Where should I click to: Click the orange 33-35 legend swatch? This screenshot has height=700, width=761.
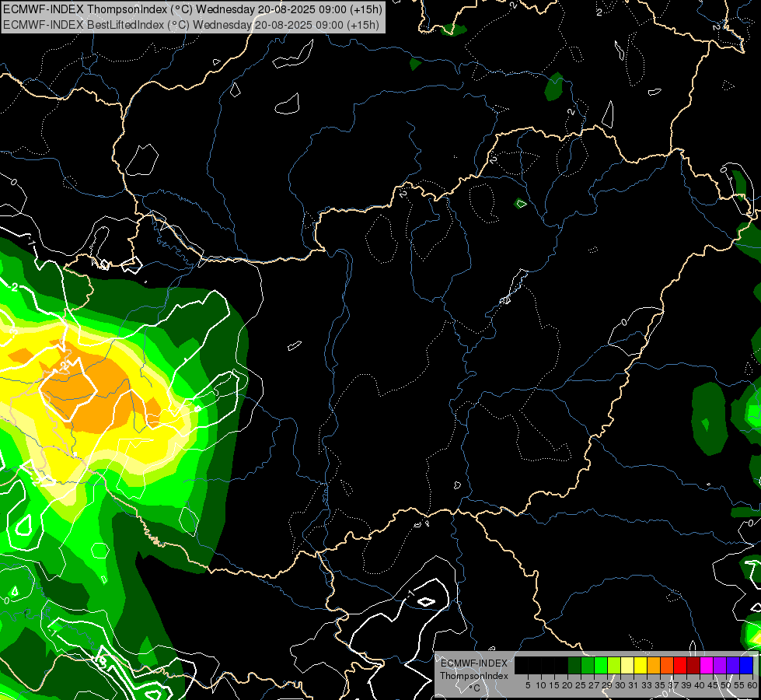coord(654,665)
